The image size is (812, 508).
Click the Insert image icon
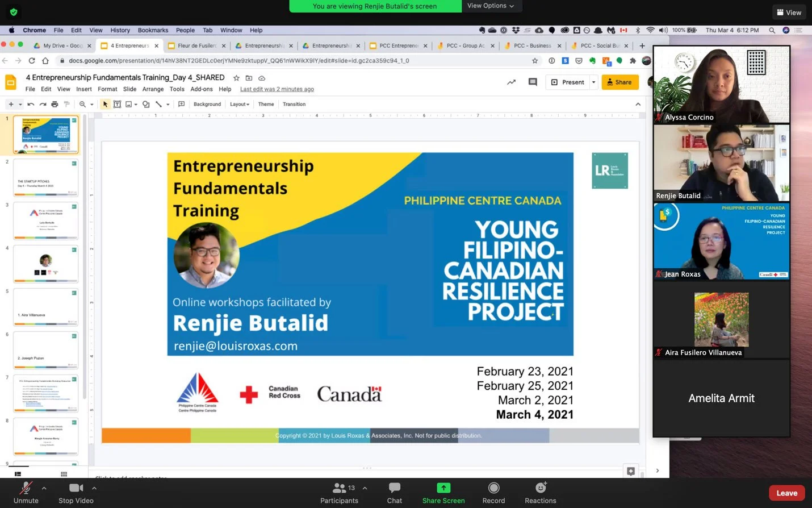pyautogui.click(x=129, y=104)
